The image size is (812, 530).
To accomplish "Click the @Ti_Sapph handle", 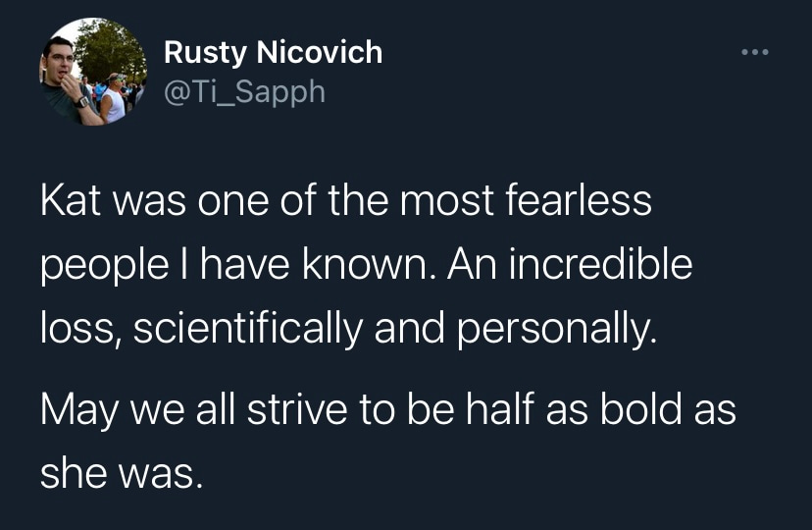I will tap(244, 92).
